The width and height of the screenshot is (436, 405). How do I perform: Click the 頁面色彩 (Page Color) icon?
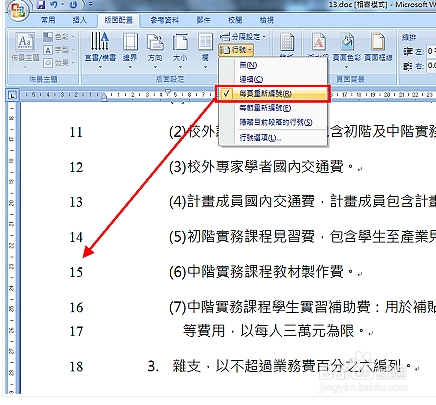347,42
